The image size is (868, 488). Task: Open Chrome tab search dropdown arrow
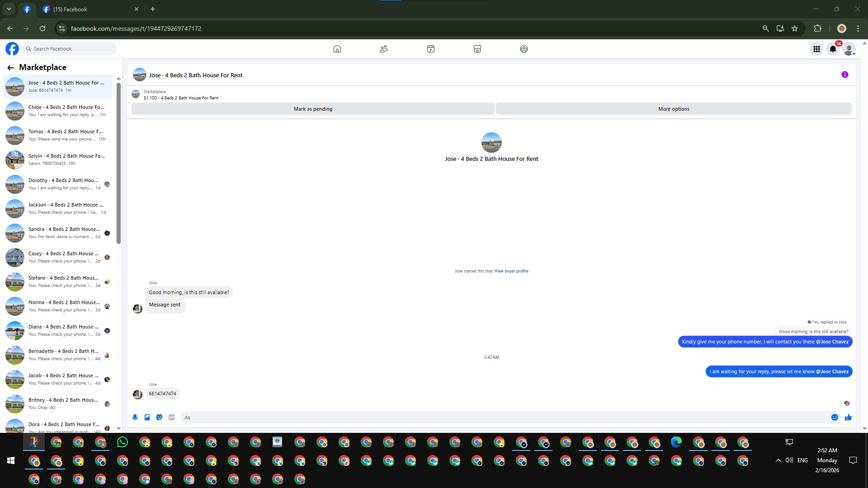(x=9, y=9)
